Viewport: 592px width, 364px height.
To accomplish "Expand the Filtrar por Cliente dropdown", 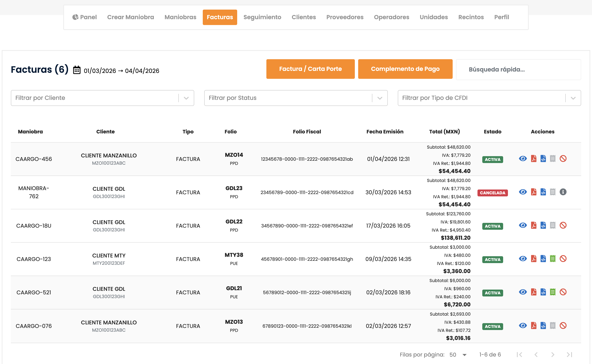I will (x=186, y=98).
